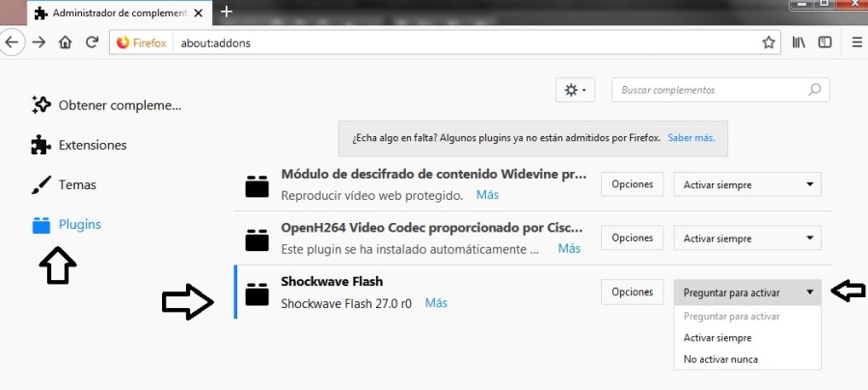The height and width of the screenshot is (390, 868).
Task: Show Más details for Widevine plugin
Action: coord(487,195)
